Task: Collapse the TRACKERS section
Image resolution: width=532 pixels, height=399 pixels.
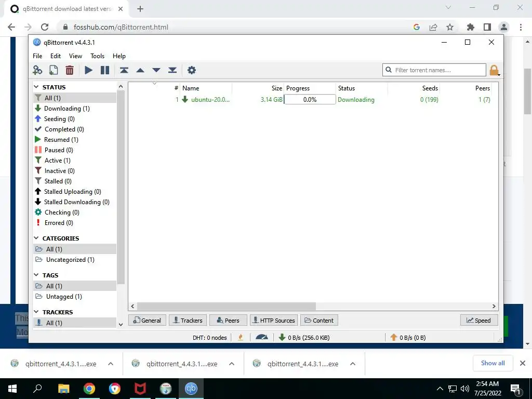Action: pos(36,312)
